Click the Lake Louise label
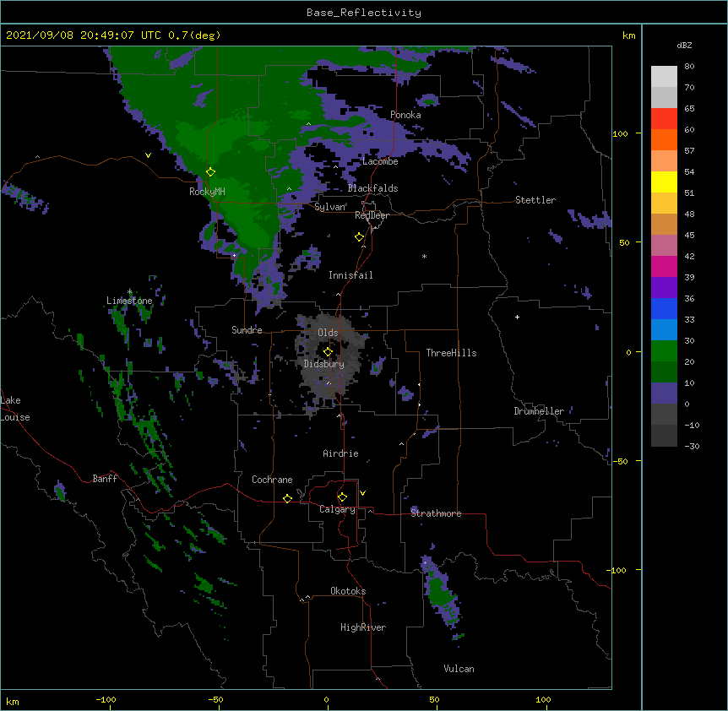This screenshot has width=728, height=711. coord(15,409)
